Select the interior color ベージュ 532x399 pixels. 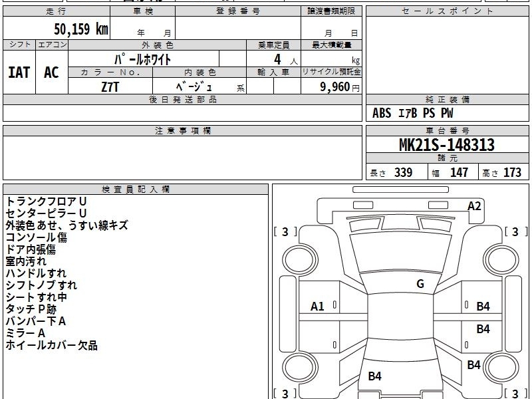[x=194, y=86]
